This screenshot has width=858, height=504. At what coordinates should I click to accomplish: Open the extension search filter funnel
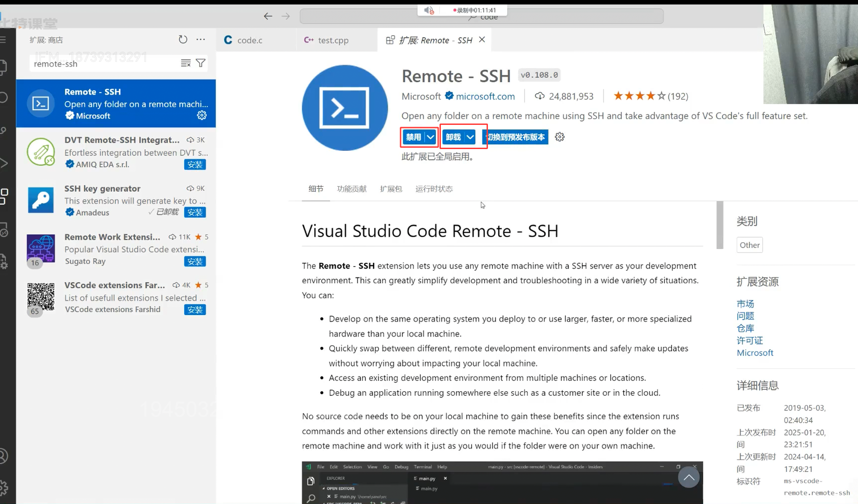pos(201,63)
